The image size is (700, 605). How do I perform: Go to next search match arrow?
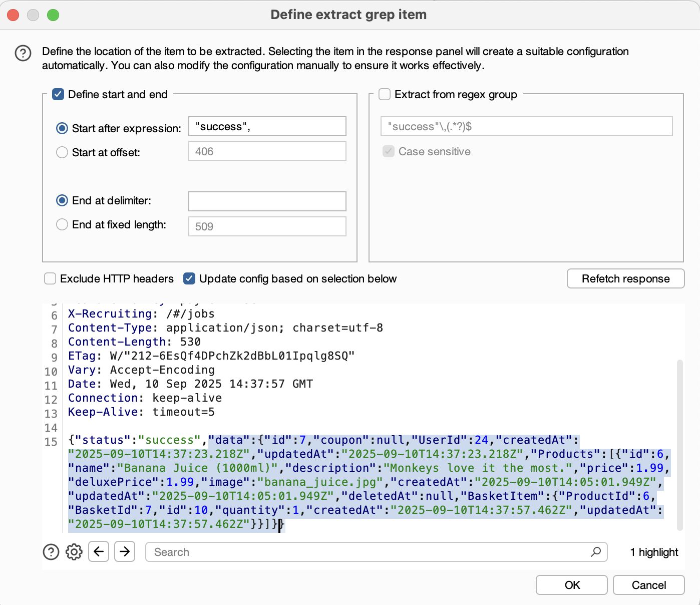(x=125, y=552)
